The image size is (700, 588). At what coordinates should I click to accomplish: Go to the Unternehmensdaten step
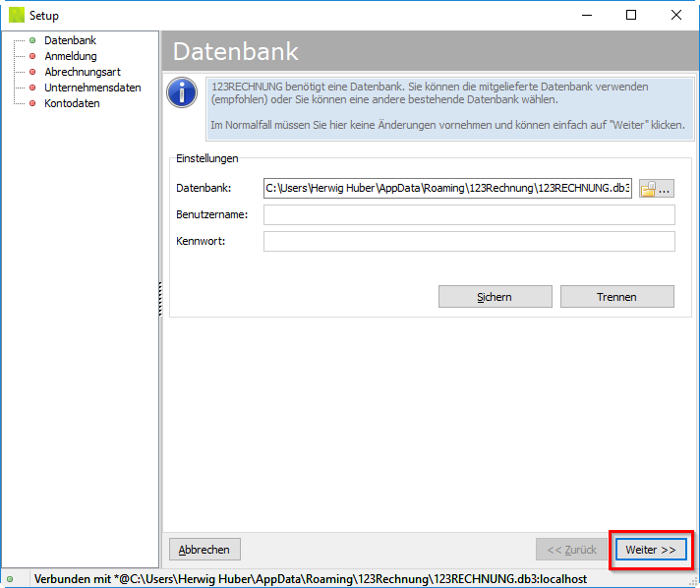92,88
